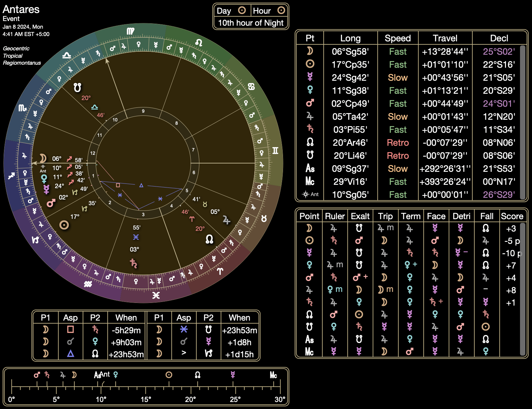The height and width of the screenshot is (409, 532).
Task: Select the Score column header in dignities table
Action: tap(512, 216)
